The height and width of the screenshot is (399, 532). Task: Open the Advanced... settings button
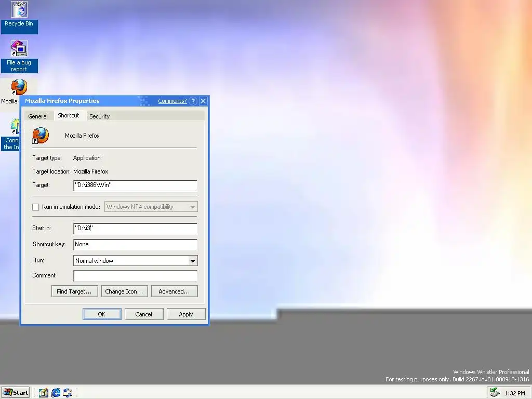point(174,291)
